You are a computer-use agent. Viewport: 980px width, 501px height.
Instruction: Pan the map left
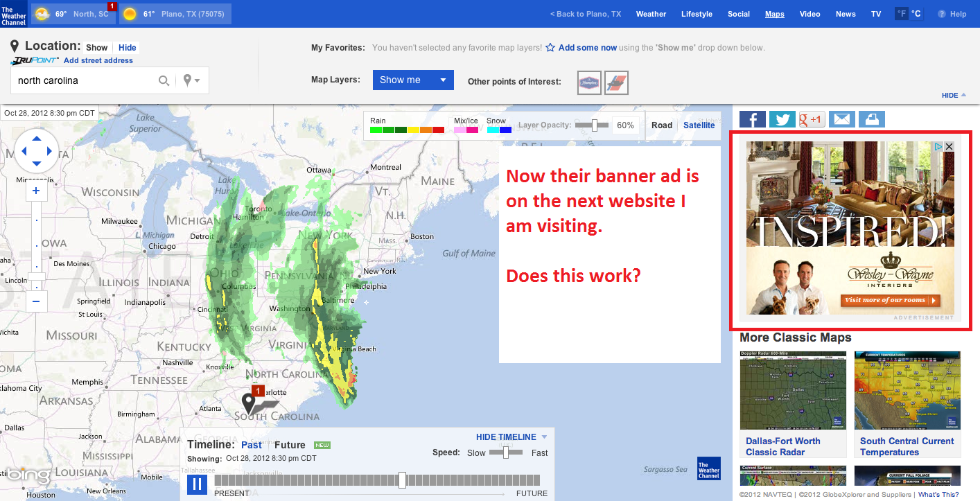(x=24, y=150)
